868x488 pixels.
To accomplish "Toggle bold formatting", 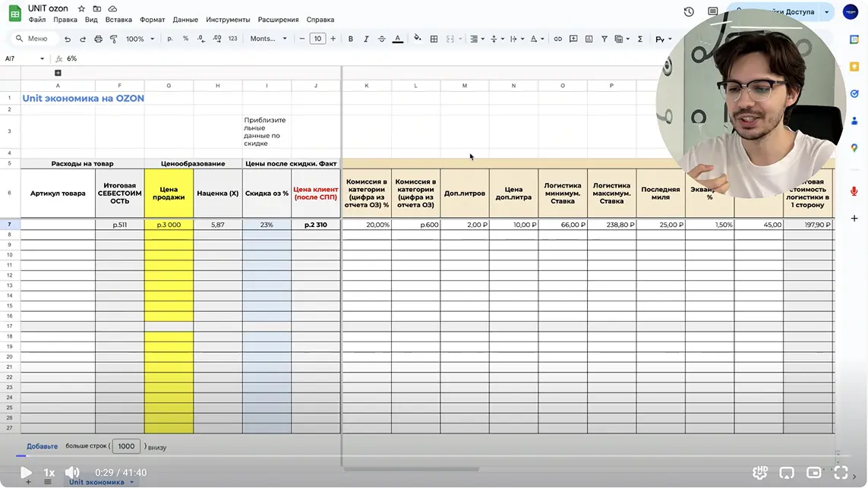I will click(350, 39).
